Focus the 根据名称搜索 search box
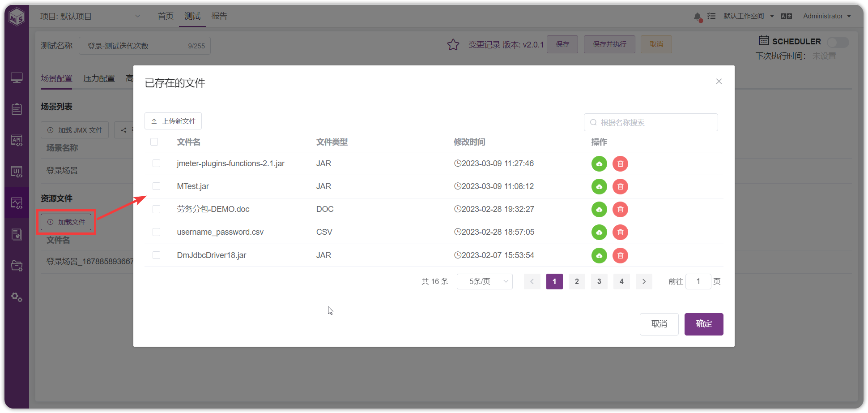 tap(651, 122)
